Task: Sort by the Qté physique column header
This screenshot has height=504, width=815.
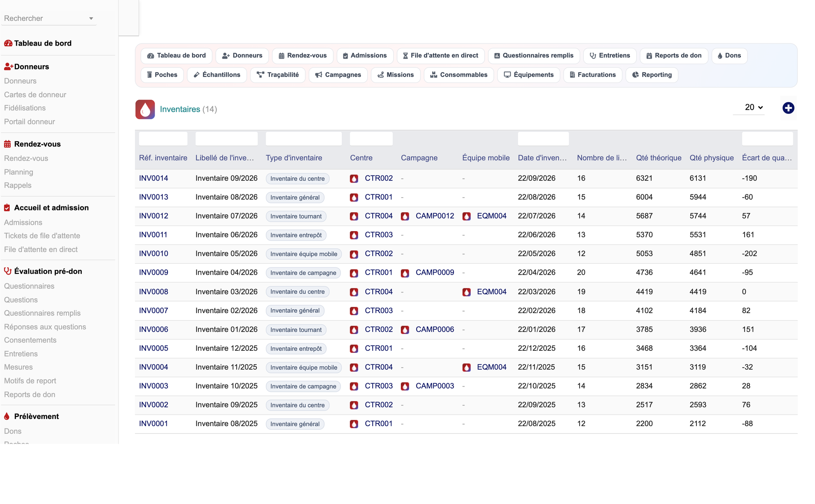Action: (712, 158)
